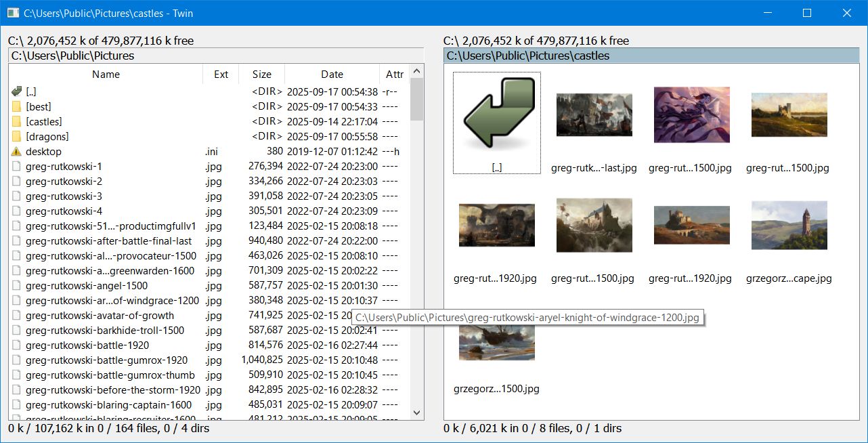Click the [..] label under the green arrow
868x443 pixels.
pos(497,167)
